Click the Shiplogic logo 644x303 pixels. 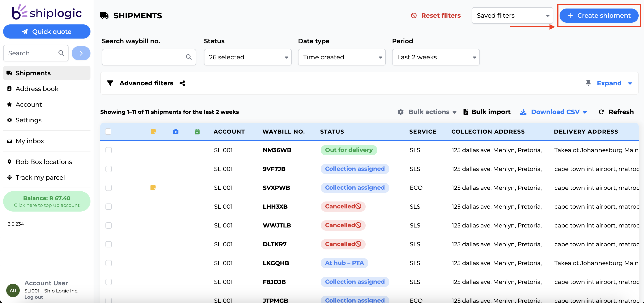tap(47, 12)
